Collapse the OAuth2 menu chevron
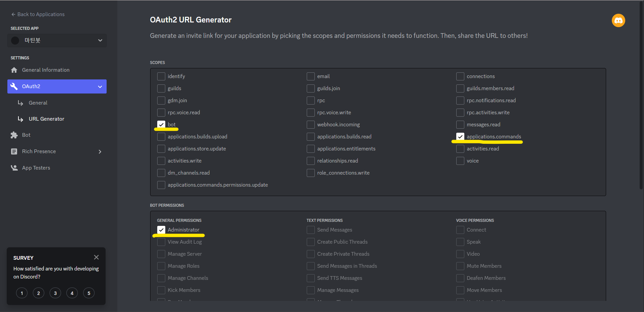 (100, 87)
